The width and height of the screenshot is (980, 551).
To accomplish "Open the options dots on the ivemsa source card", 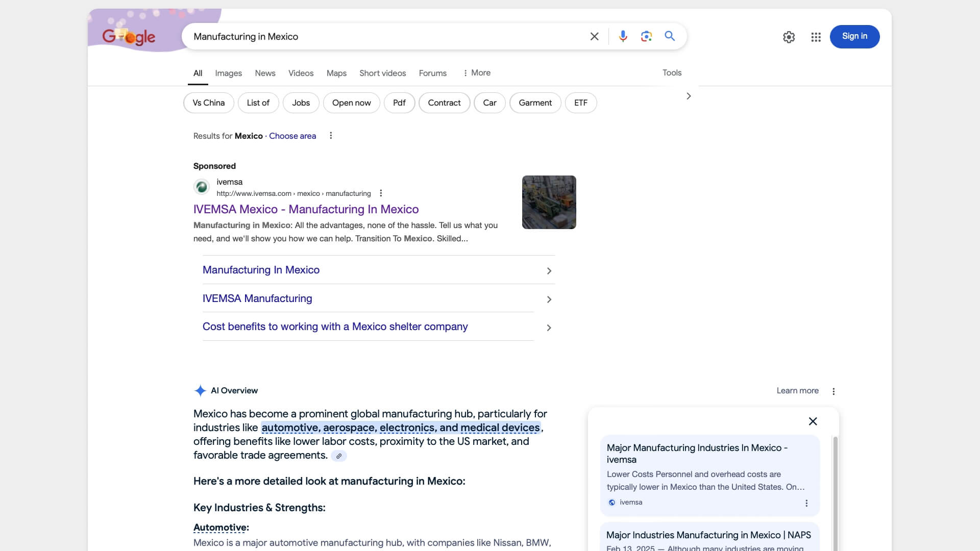I will click(806, 503).
